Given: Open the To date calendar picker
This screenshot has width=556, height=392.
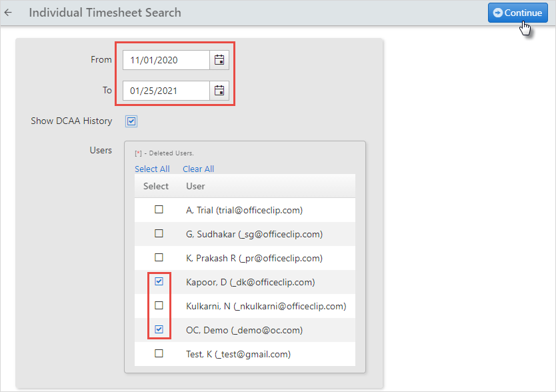Looking at the screenshot, I should click(x=219, y=91).
